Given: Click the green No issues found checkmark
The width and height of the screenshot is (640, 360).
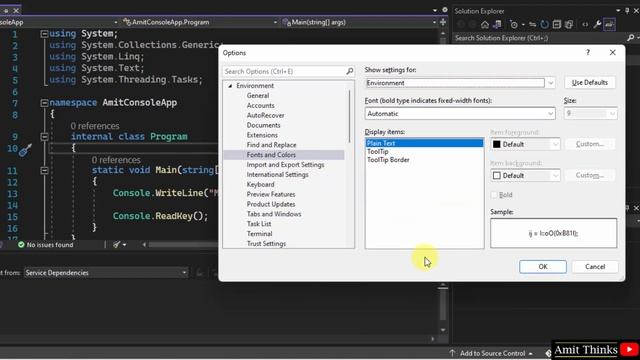Looking at the screenshot, I should 21,244.
